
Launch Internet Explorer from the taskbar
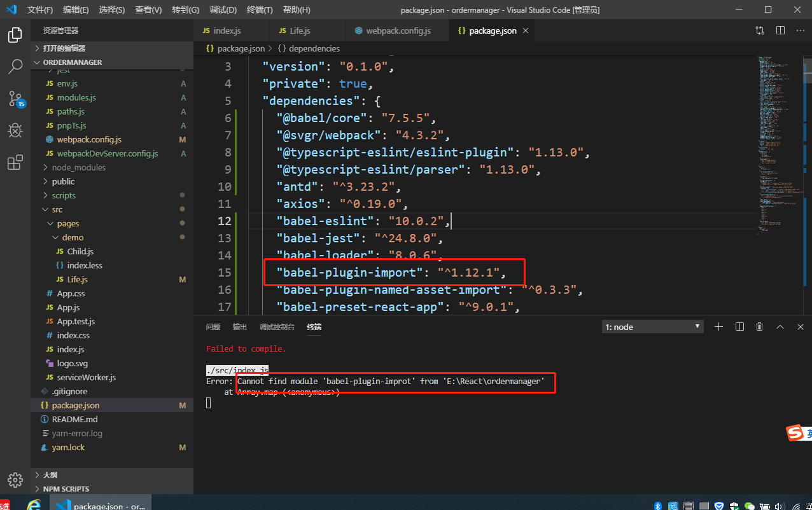pyautogui.click(x=34, y=506)
